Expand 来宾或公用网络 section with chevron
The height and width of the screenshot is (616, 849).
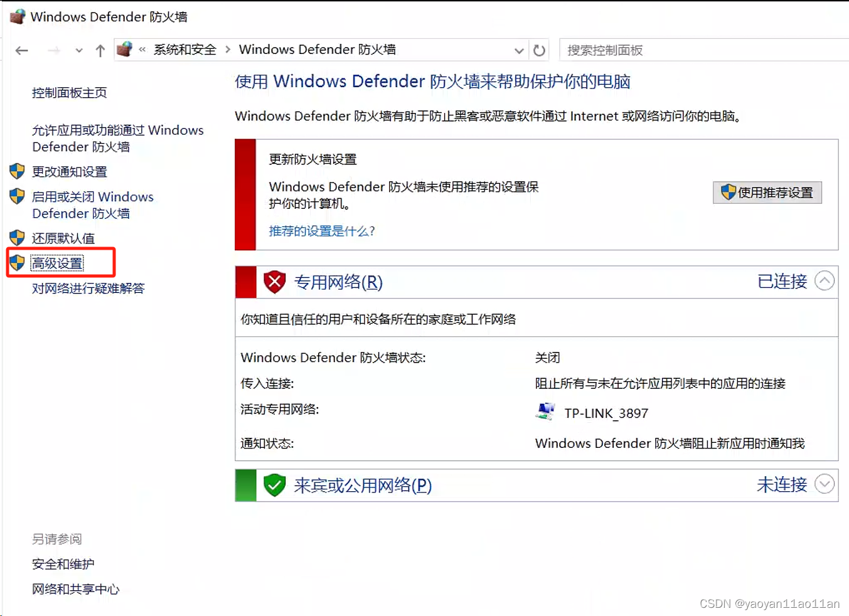coord(825,484)
